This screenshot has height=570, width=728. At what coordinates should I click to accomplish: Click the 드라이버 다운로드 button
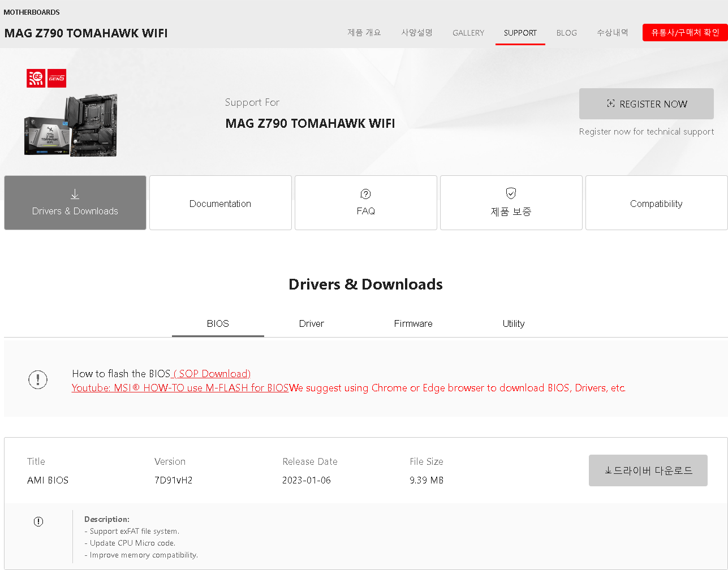pos(648,470)
